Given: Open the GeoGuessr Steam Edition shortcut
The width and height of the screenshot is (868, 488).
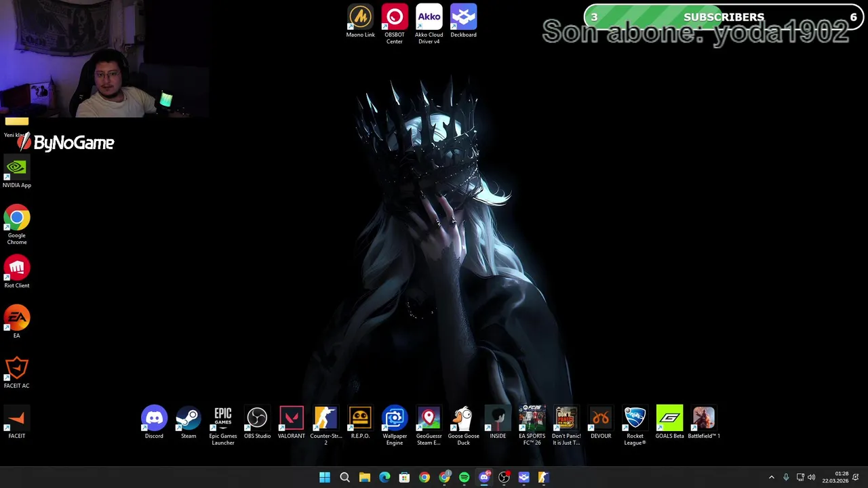Looking at the screenshot, I should coord(429,426).
